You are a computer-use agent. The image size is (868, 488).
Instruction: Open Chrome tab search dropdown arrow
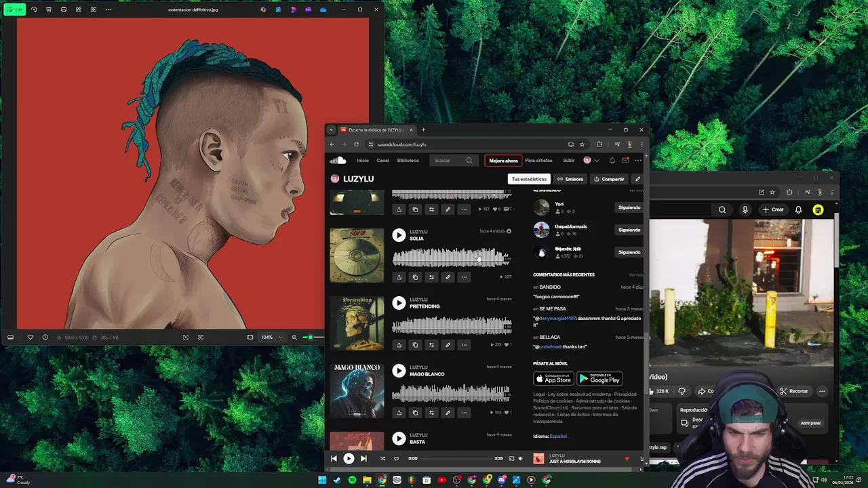[331, 129]
